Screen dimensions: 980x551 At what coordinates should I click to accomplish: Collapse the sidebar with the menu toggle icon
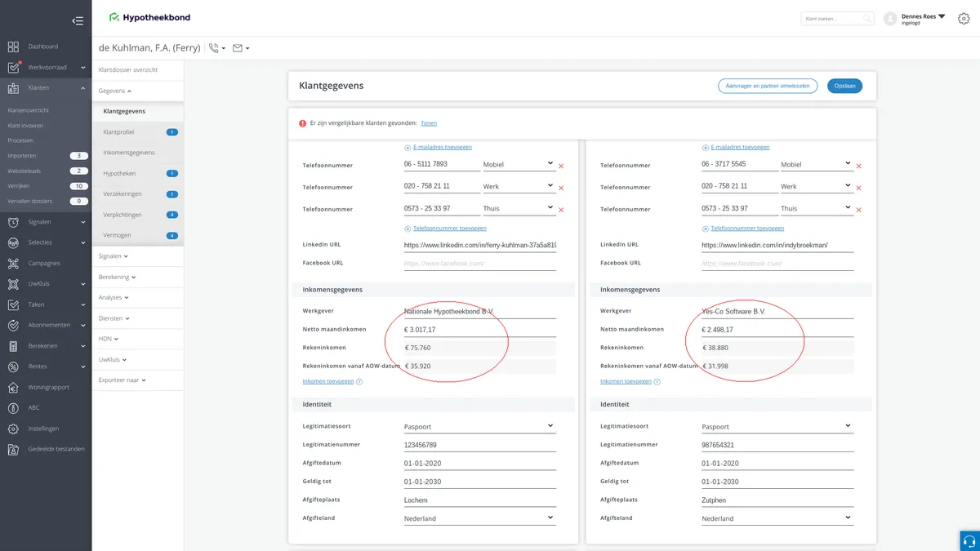pos(78,20)
